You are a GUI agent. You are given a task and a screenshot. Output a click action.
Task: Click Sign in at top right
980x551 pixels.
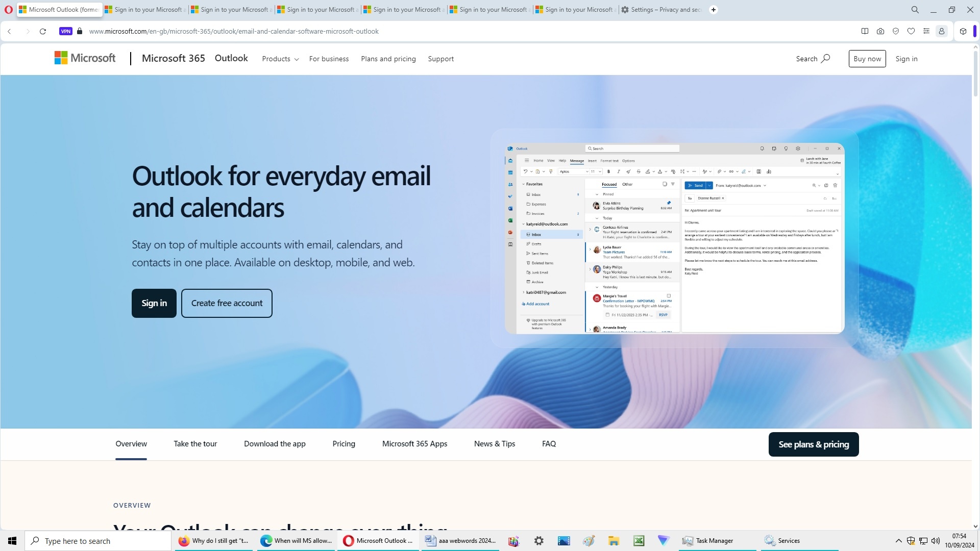tap(906, 59)
